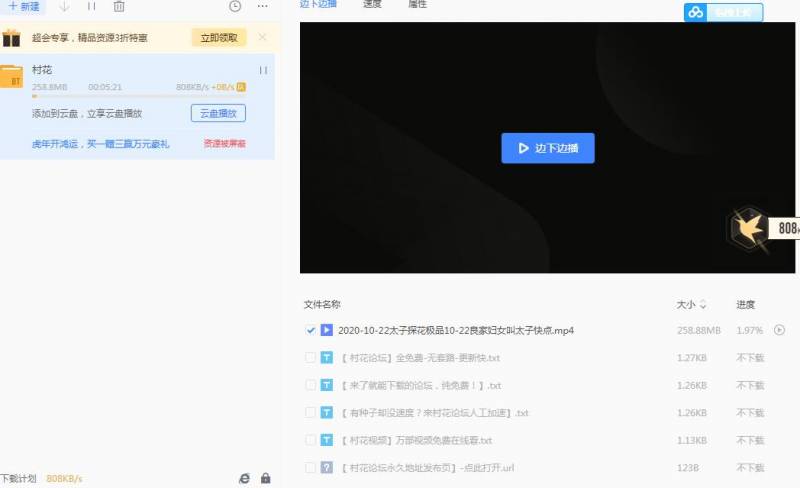Close the 超会专享 promo banner
The height and width of the screenshot is (488, 800).
(x=262, y=37)
